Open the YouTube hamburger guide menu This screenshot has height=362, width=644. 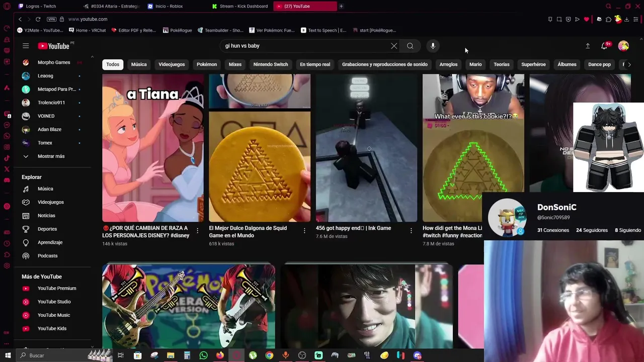pos(26,46)
